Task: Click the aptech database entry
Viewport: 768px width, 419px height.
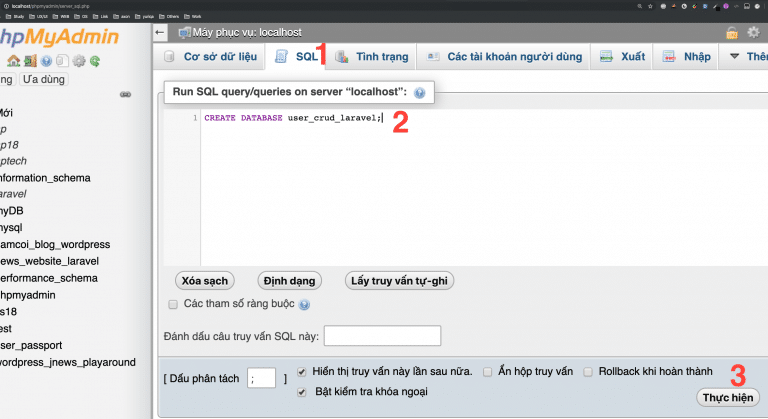Action: tap(13, 161)
